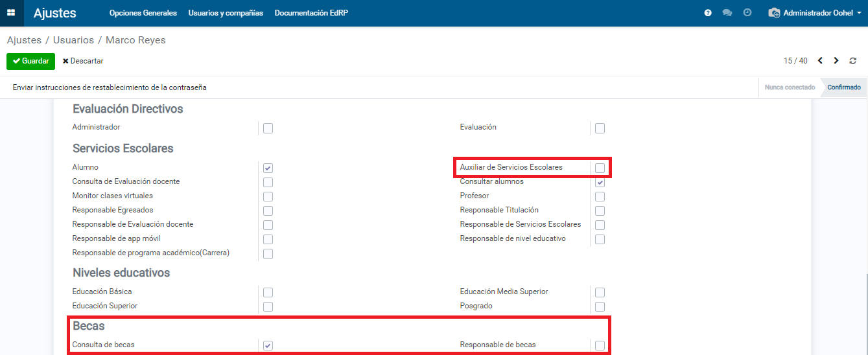Open the Opciones Generales menu

[x=143, y=13]
